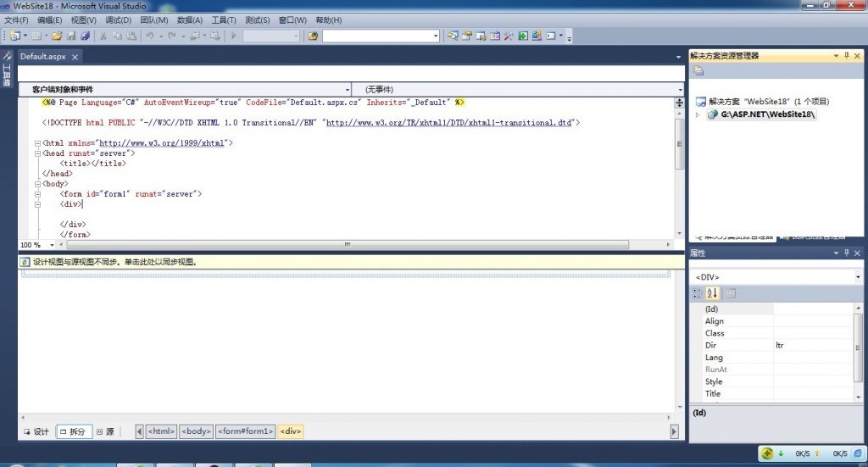Click the New Project toolbar icon
Image resolution: width=868 pixels, height=467 pixels.
[15, 36]
